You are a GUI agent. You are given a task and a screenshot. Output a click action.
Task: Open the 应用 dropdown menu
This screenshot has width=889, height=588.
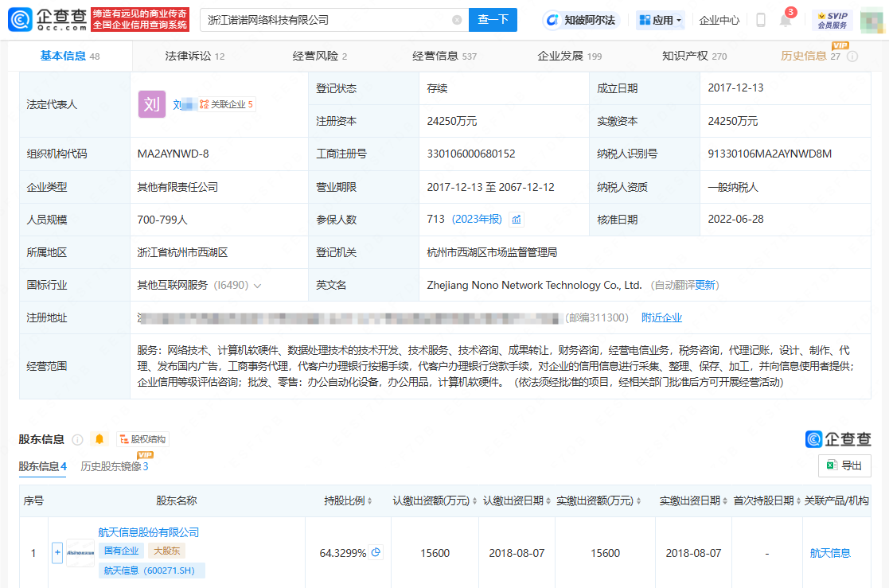(660, 21)
